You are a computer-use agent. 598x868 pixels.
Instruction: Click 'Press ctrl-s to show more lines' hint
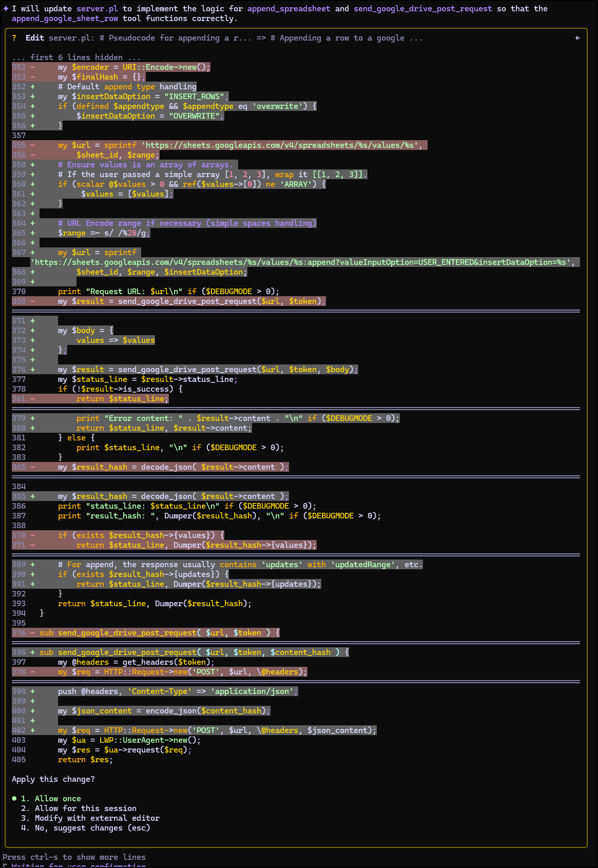(x=74, y=857)
